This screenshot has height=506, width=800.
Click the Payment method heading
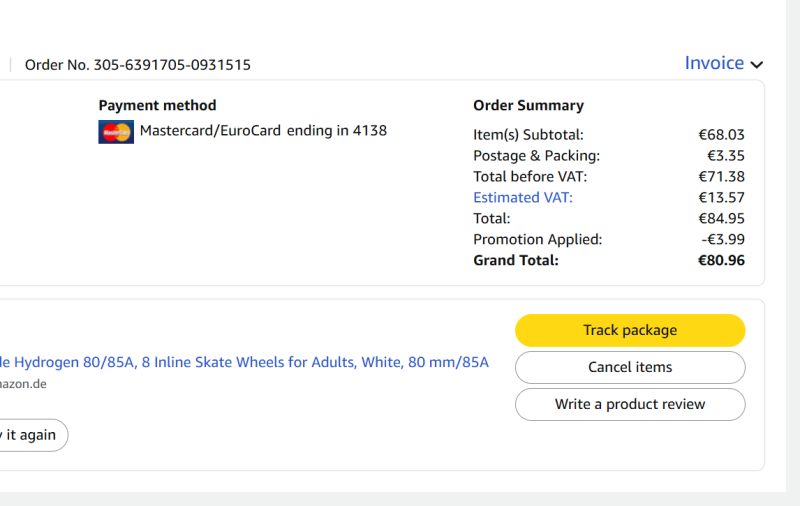(x=157, y=105)
